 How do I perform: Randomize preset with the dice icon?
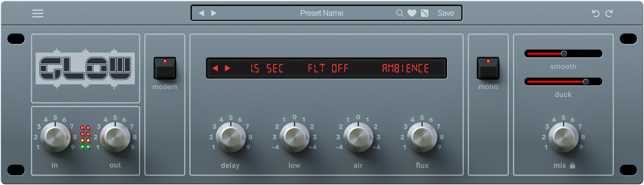(x=425, y=13)
